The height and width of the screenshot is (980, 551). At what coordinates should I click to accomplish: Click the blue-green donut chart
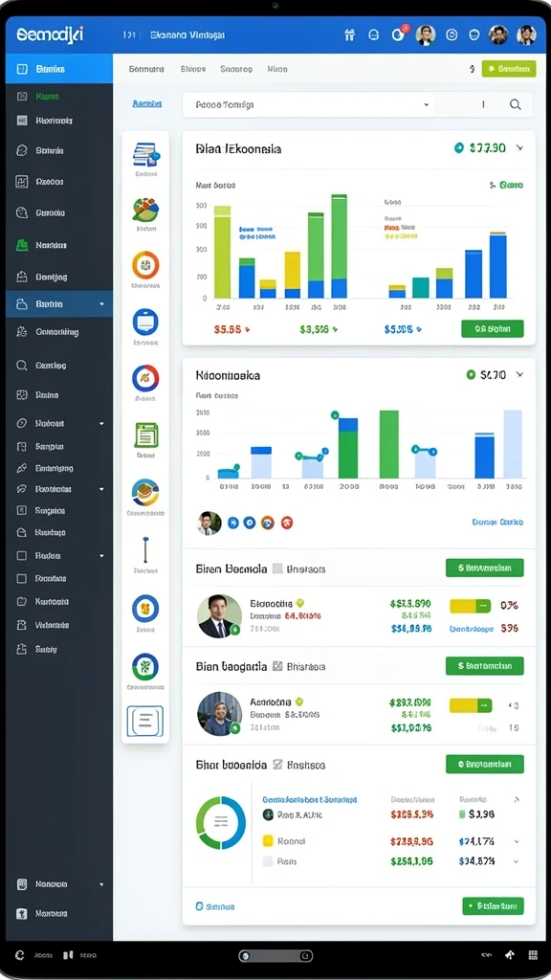tap(221, 822)
